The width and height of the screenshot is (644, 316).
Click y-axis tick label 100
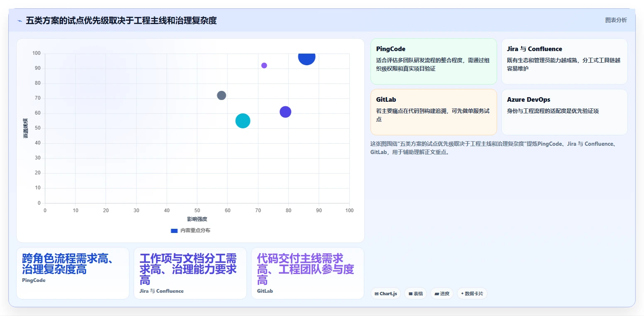[x=36, y=53]
